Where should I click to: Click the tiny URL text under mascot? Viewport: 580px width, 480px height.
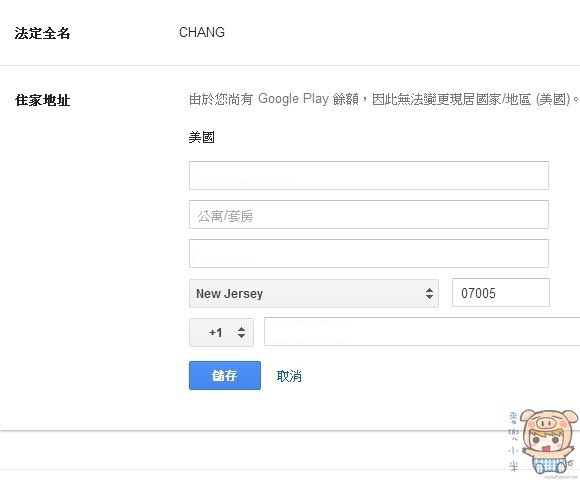[x=561, y=477]
